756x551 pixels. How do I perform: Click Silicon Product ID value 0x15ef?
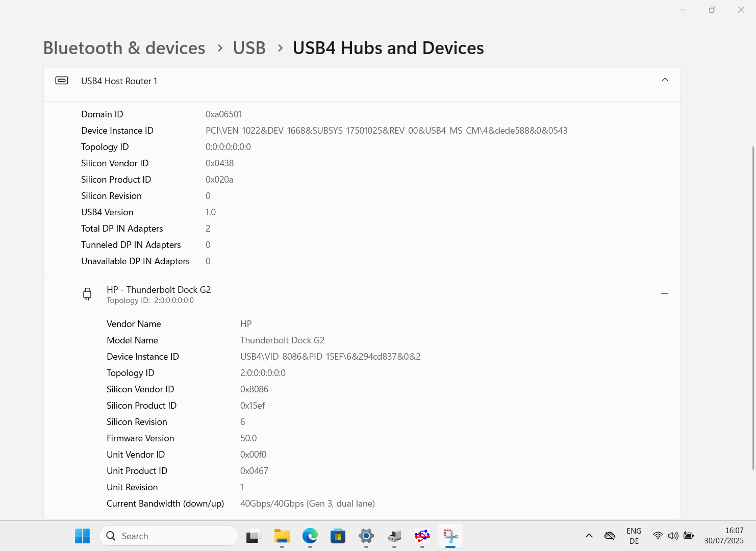[253, 406]
